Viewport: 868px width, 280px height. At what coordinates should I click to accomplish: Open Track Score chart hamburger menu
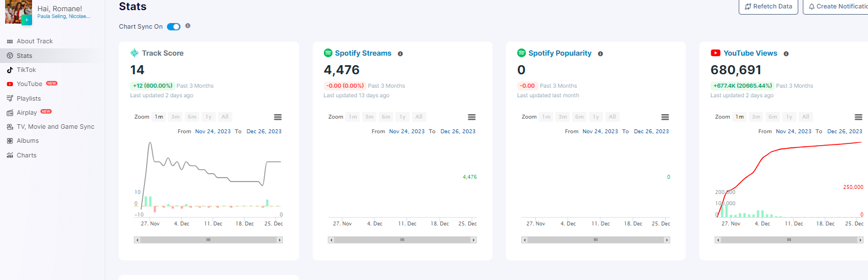(278, 117)
